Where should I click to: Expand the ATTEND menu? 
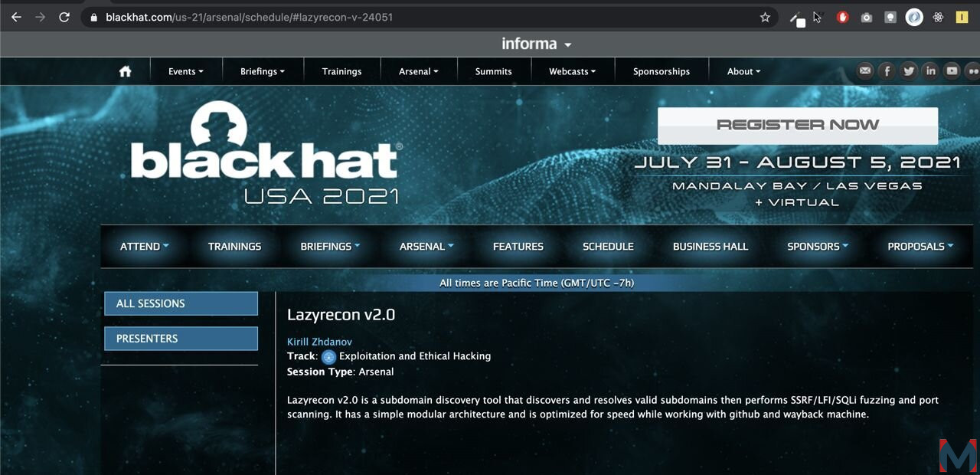coord(145,247)
